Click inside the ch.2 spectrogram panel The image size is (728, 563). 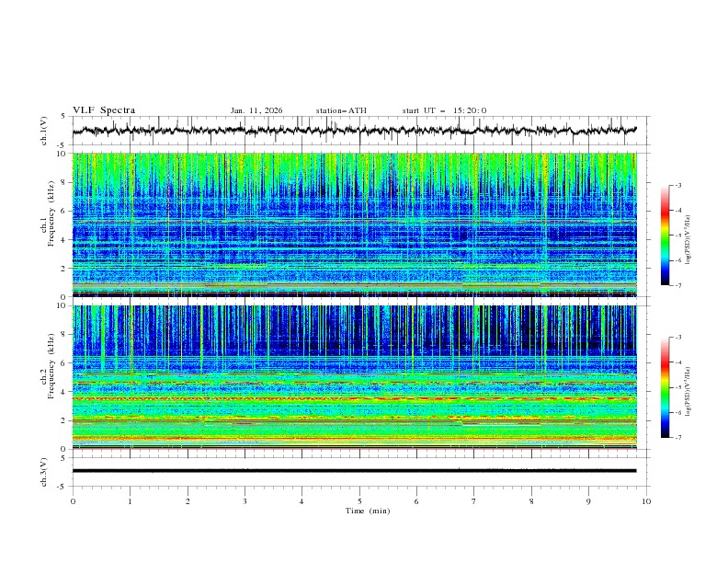pyautogui.click(x=354, y=377)
